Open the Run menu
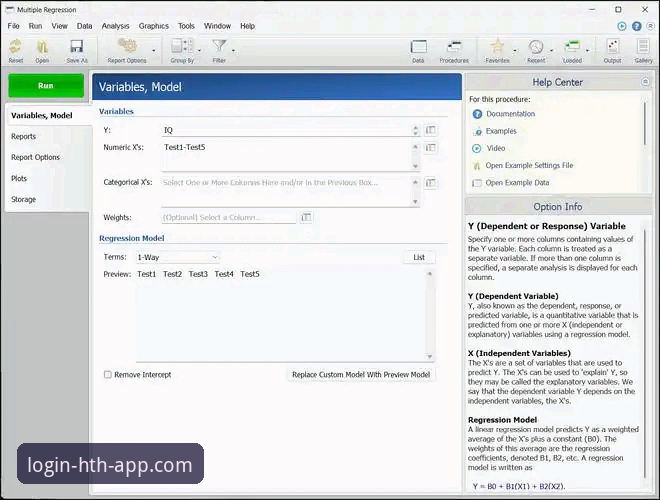This screenshot has width=660, height=500. (35, 26)
